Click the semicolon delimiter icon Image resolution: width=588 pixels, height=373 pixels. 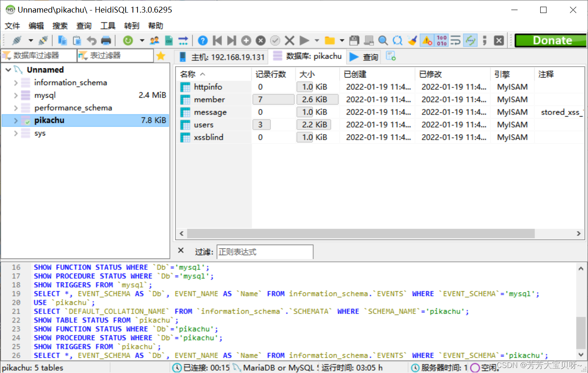pyautogui.click(x=484, y=40)
